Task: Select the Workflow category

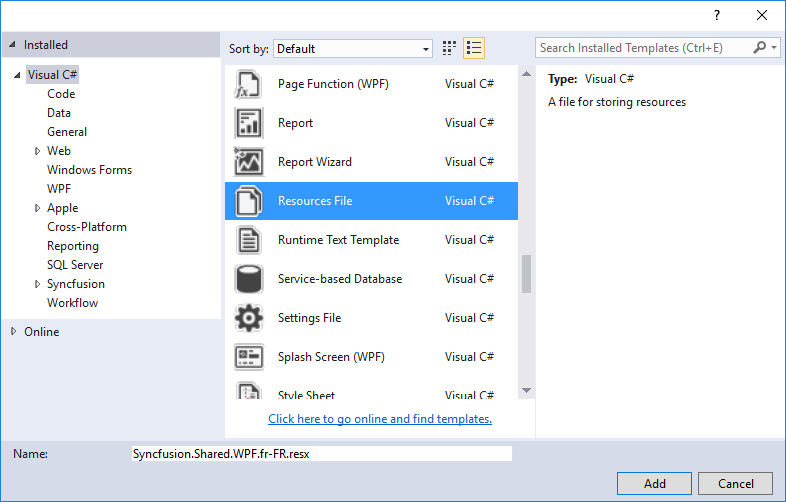Action: 73,303
